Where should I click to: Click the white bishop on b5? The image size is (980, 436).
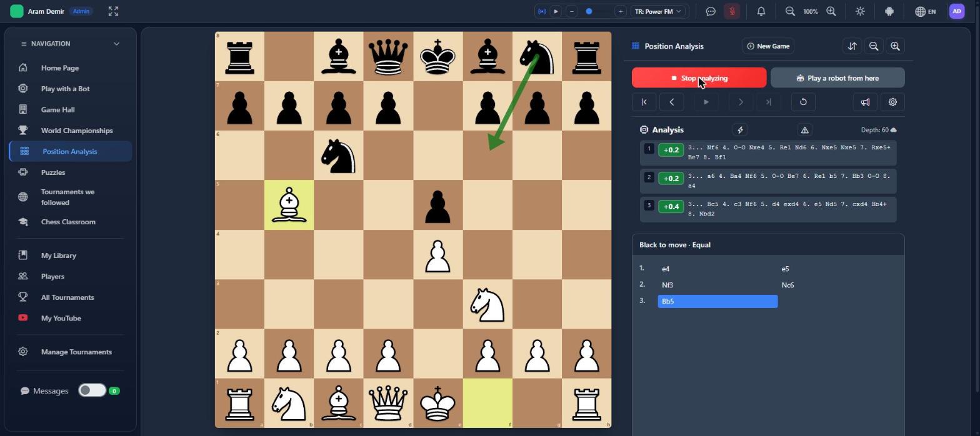pos(289,205)
